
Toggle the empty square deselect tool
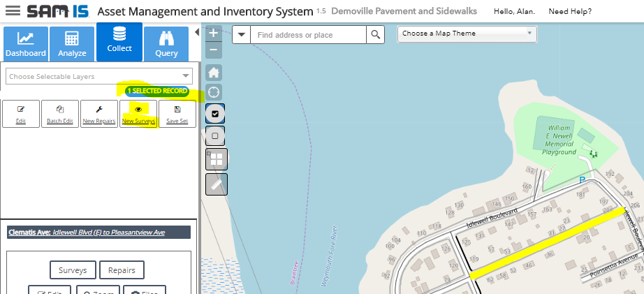coord(215,135)
